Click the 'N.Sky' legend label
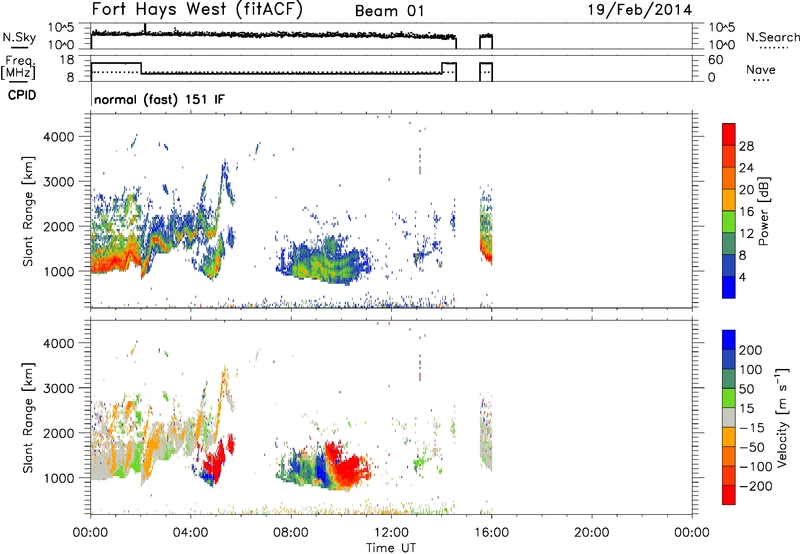Image resolution: width=800 pixels, height=554 pixels. coord(19,37)
